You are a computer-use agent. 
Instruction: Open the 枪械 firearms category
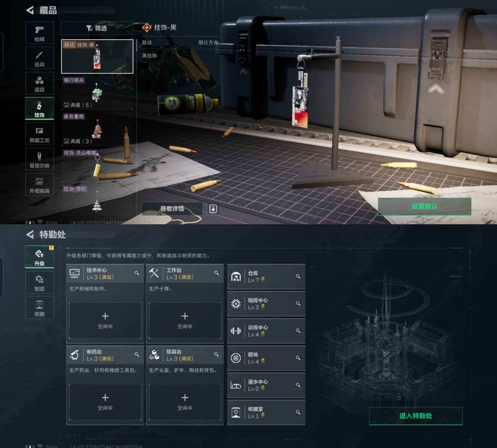click(39, 33)
